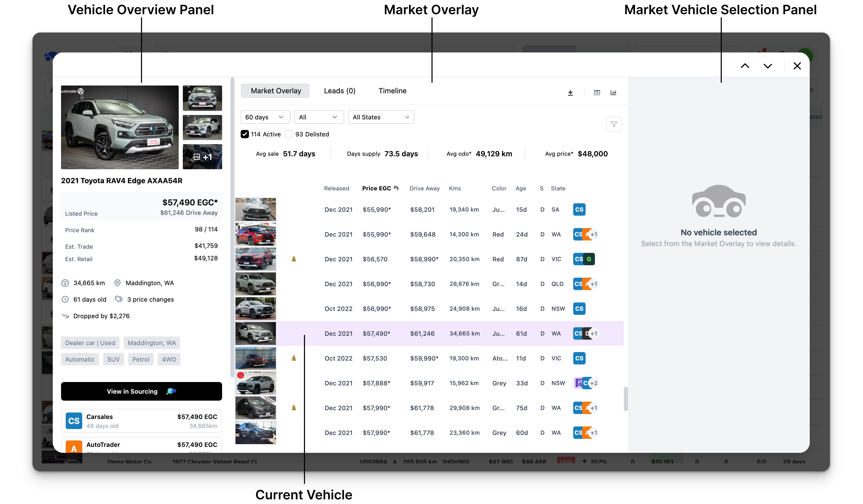Go to next vehicle with down chevron
The height and width of the screenshot is (504, 863).
(768, 66)
